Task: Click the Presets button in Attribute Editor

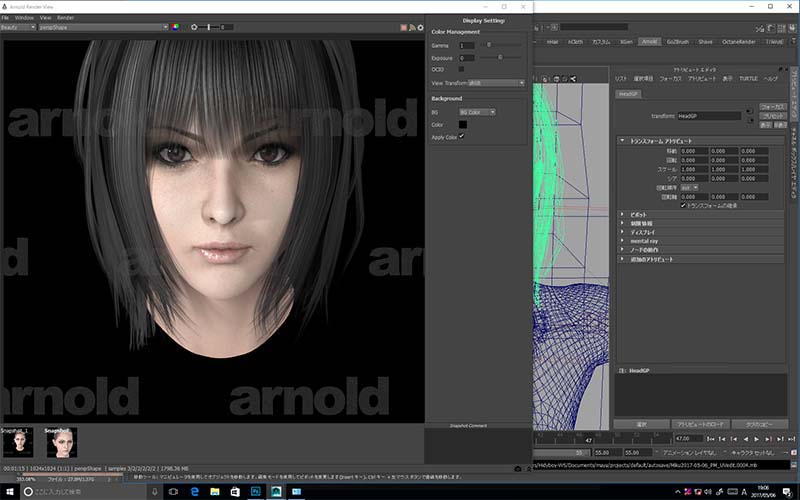Action: click(772, 116)
